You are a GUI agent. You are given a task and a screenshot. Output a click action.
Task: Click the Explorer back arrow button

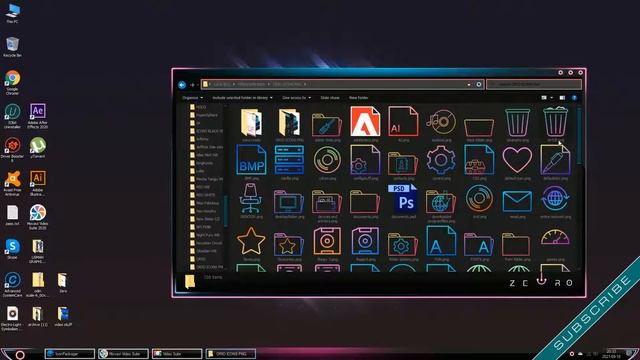coord(182,84)
